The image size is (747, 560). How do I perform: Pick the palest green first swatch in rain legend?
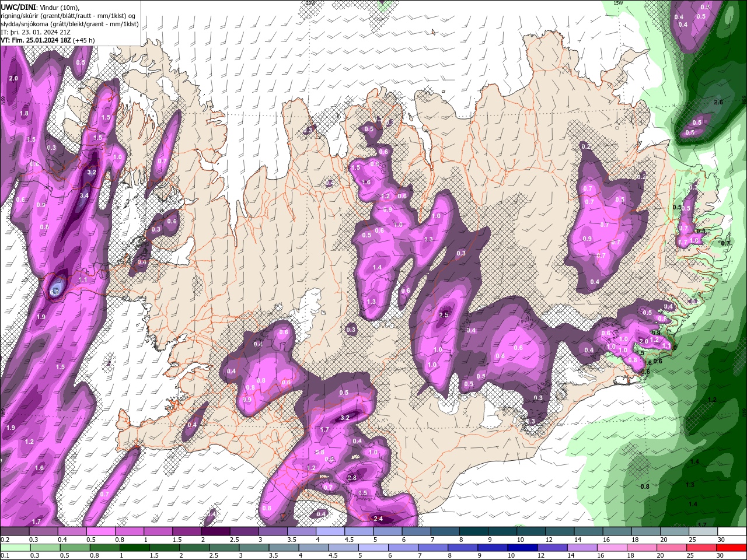(15, 548)
